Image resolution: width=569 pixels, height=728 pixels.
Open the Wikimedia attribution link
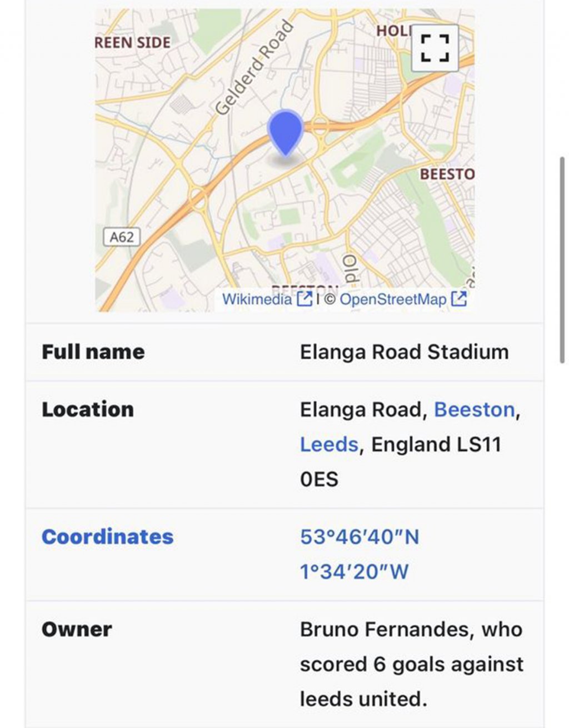point(257,299)
